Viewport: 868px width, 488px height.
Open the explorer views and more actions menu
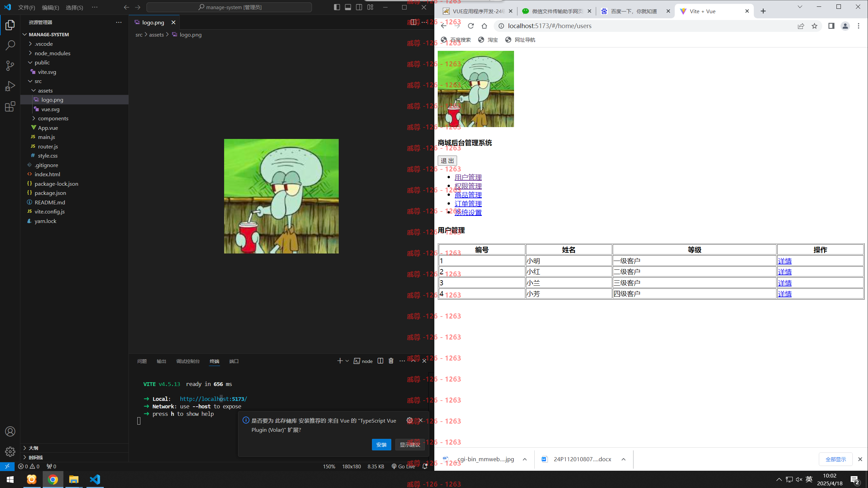pyautogui.click(x=119, y=22)
